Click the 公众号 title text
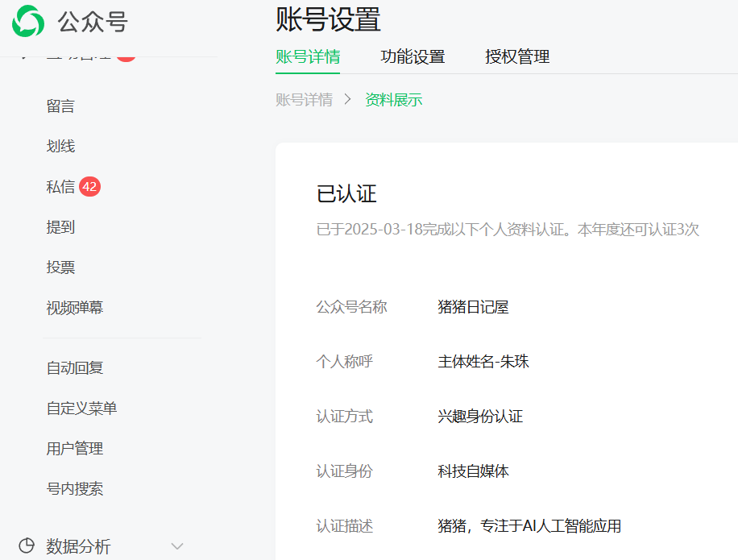The width and height of the screenshot is (738, 560). [93, 22]
